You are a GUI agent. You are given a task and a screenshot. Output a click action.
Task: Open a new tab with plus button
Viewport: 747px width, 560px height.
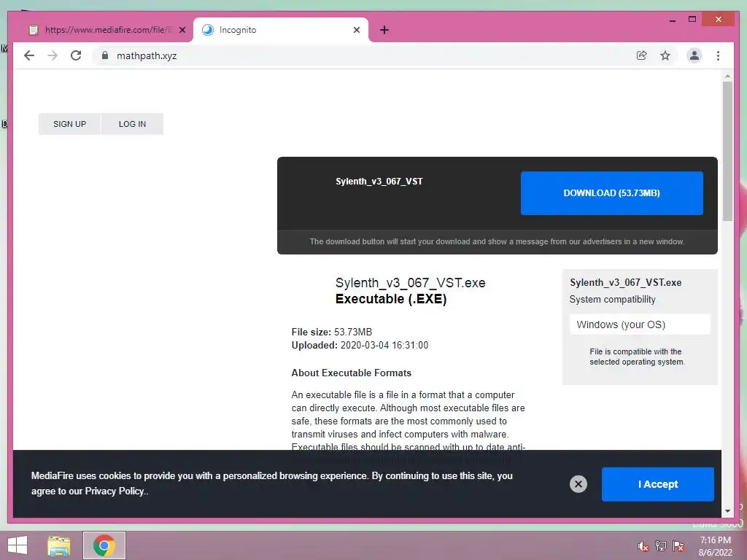point(384,30)
